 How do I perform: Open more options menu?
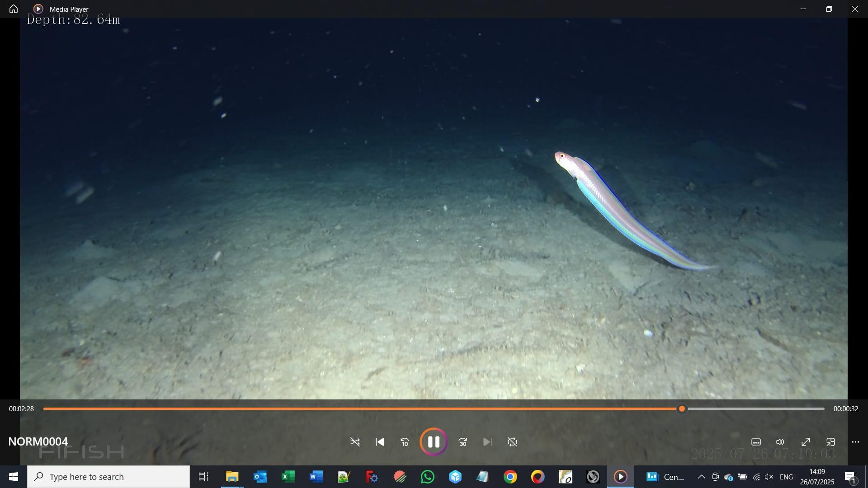pos(855,442)
